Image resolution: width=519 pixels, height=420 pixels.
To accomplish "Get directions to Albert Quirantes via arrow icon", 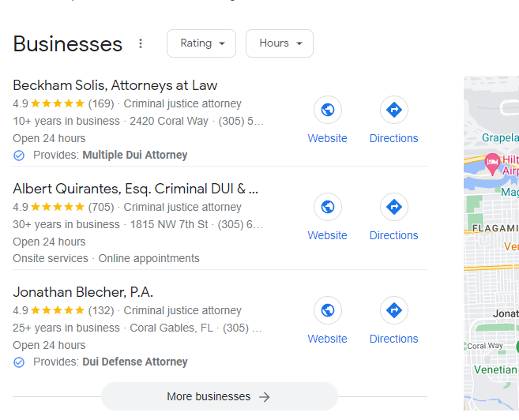I will tap(393, 207).
